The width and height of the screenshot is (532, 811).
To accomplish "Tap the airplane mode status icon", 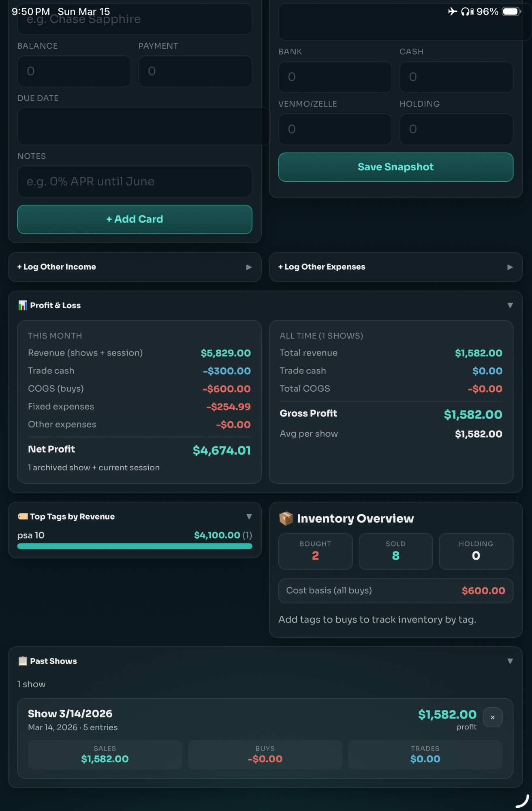I will 453,11.
